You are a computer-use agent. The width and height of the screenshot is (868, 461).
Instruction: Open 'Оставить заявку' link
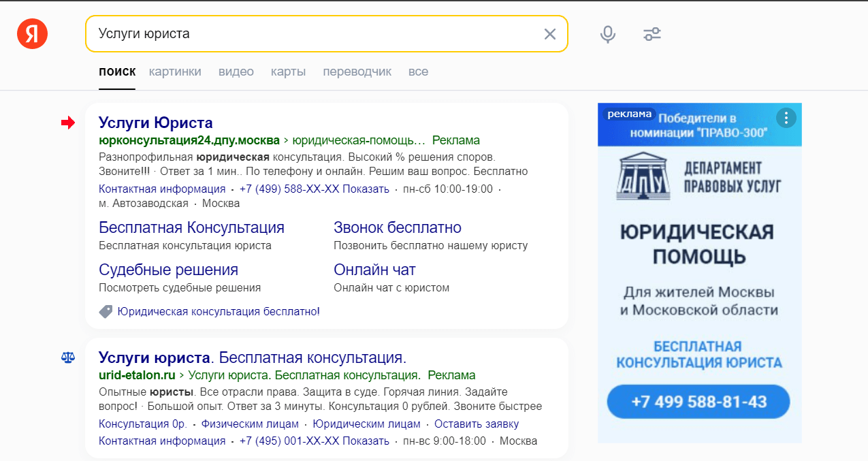tap(477, 424)
